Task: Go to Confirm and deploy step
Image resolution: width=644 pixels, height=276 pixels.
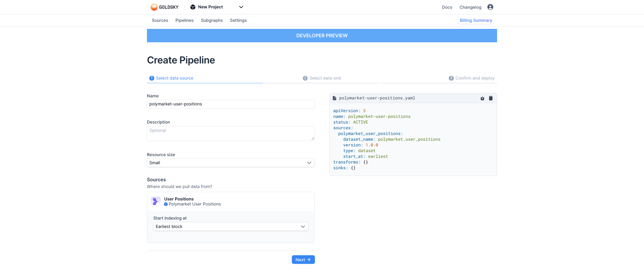Action: pos(472,78)
